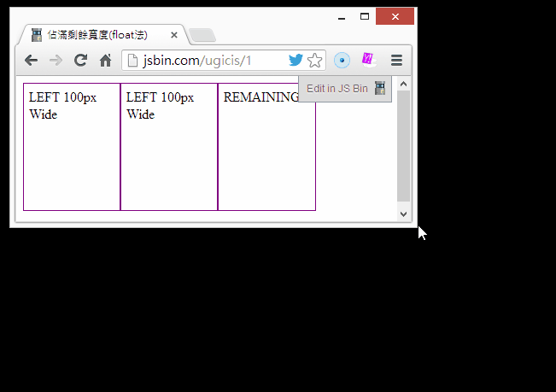The height and width of the screenshot is (392, 556).
Task: Close the browser window
Action: (x=395, y=17)
